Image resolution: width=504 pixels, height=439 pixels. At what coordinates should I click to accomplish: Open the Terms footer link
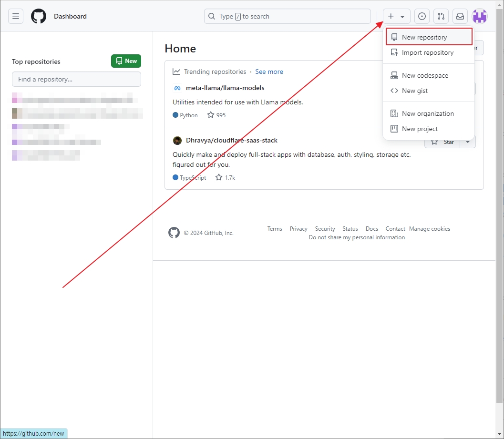(x=275, y=228)
